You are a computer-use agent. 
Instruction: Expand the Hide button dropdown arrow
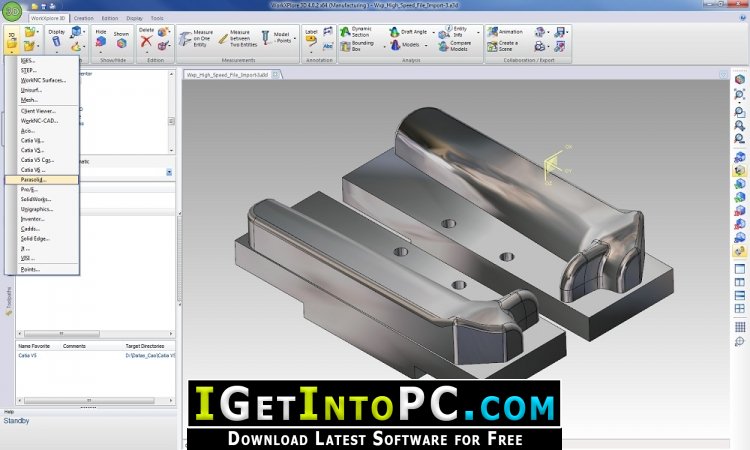click(x=101, y=52)
